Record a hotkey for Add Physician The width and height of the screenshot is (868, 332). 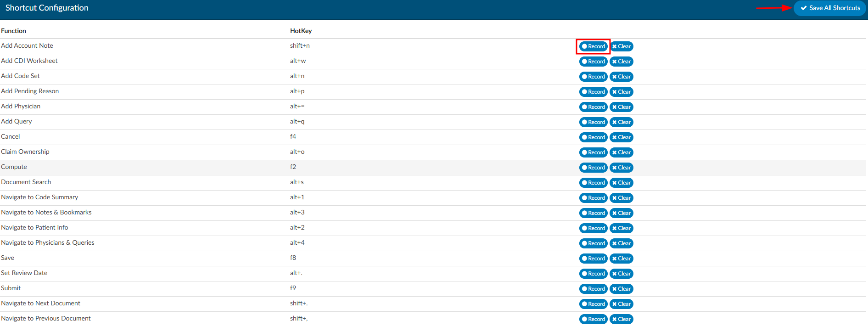click(593, 107)
